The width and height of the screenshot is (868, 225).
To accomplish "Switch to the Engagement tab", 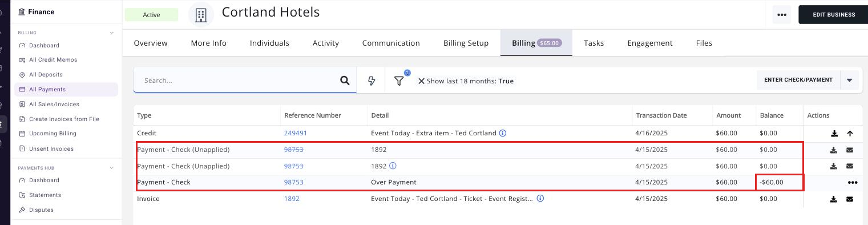I will tap(650, 43).
